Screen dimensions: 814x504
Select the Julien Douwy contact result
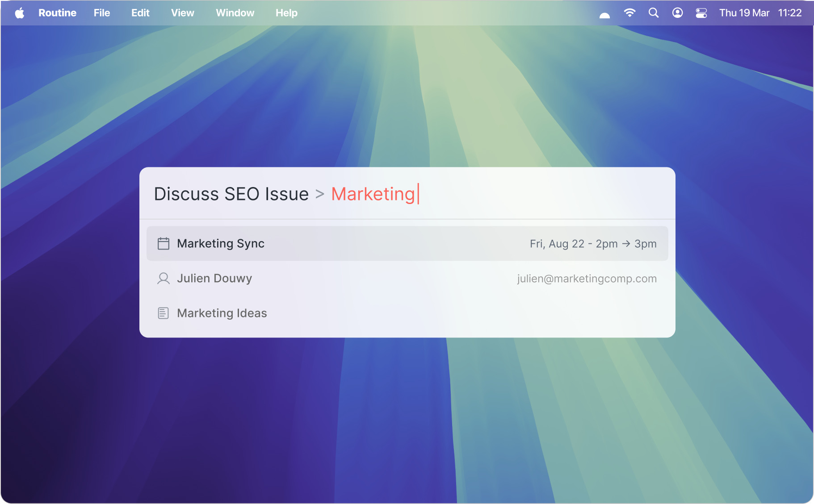click(x=407, y=278)
